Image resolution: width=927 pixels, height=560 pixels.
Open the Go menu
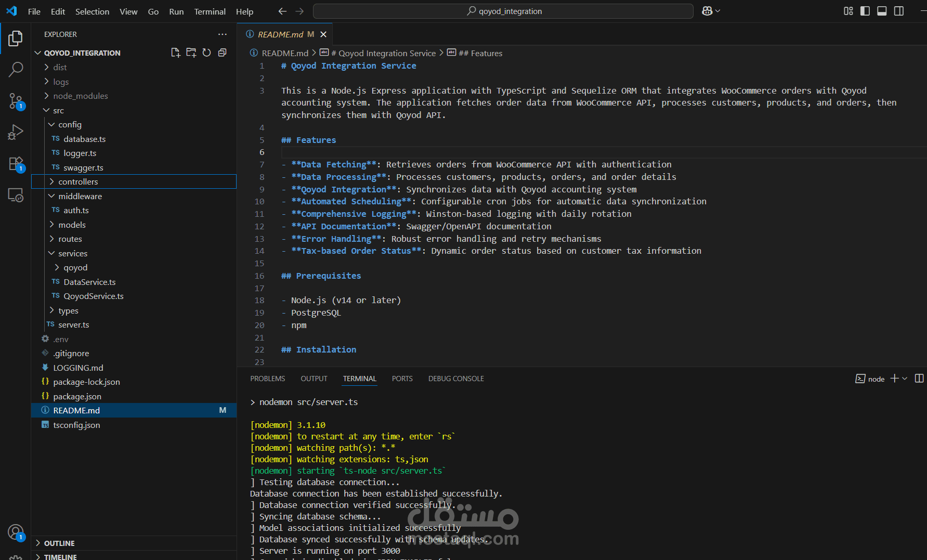click(x=153, y=11)
